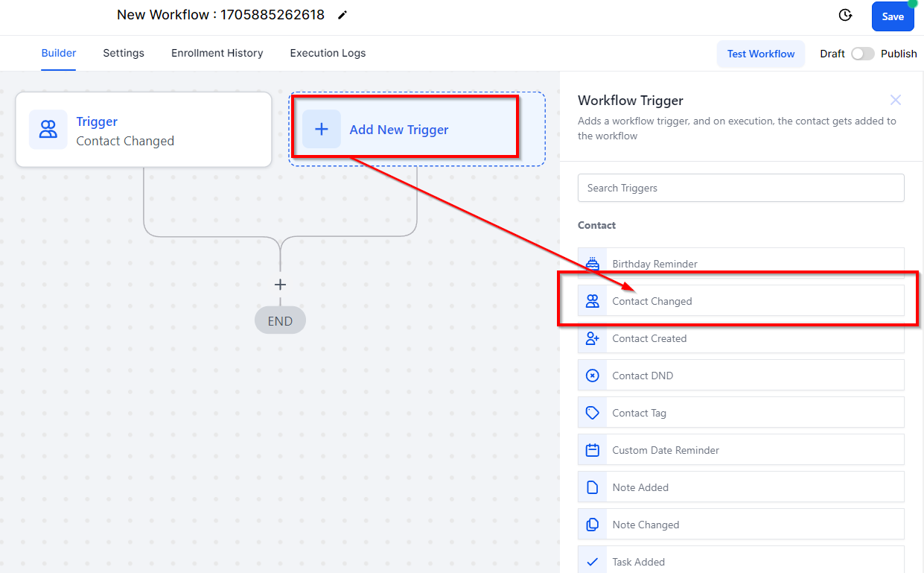The width and height of the screenshot is (924, 573).
Task: Click the Contact Tag label icon
Action: click(x=593, y=413)
